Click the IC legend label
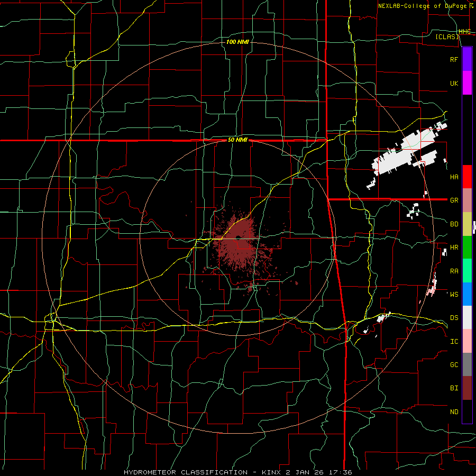The height and width of the screenshot is (476, 476). tap(454, 342)
